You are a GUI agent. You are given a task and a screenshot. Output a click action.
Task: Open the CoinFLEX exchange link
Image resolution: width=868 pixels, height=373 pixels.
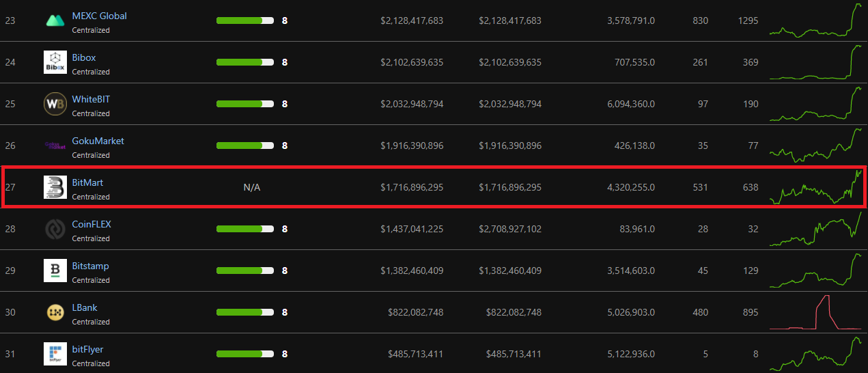point(92,224)
